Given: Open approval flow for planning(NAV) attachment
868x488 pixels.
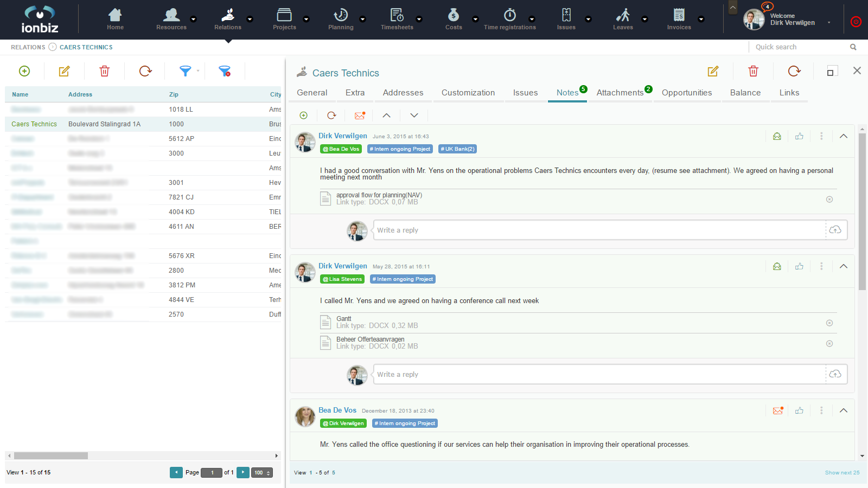Looking at the screenshot, I should click(379, 195).
